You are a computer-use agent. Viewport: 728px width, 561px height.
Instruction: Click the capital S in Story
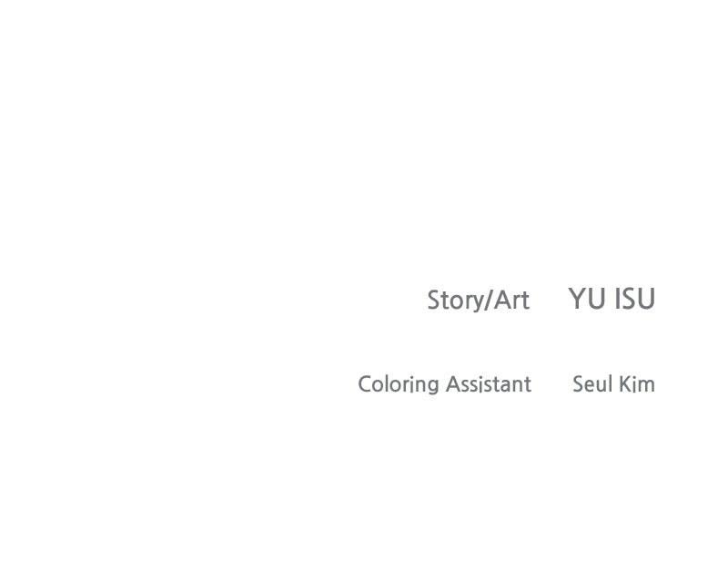point(434,300)
